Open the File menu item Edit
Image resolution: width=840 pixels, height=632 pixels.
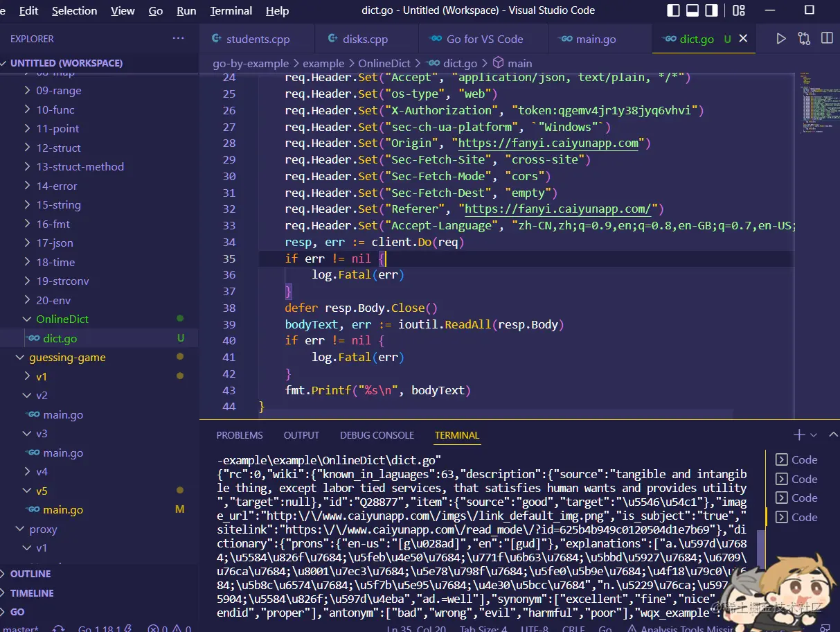(29, 10)
